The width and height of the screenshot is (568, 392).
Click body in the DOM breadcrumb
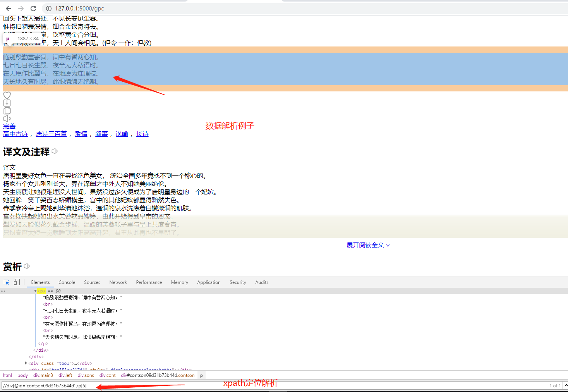23,375
